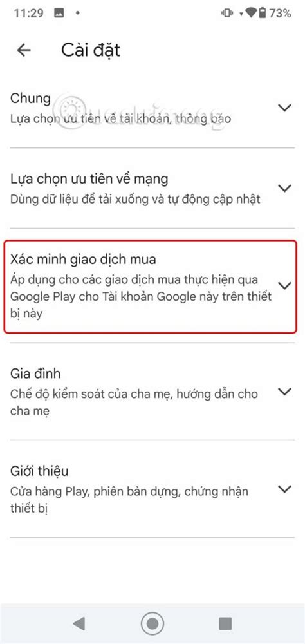Image resolution: width=305 pixels, height=644 pixels.
Task: Expand the Chung section chevron
Action: coord(284,108)
